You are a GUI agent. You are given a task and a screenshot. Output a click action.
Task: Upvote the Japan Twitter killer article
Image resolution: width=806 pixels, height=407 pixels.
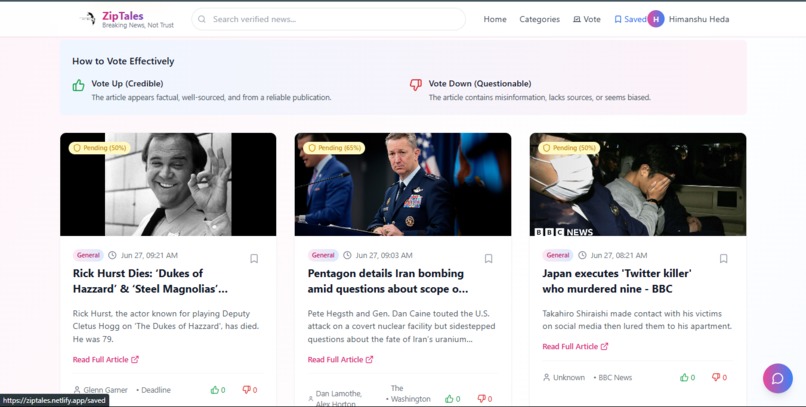687,377
